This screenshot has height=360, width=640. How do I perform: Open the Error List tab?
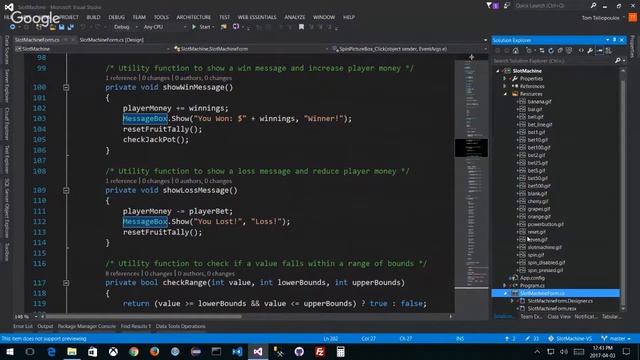pos(22,326)
